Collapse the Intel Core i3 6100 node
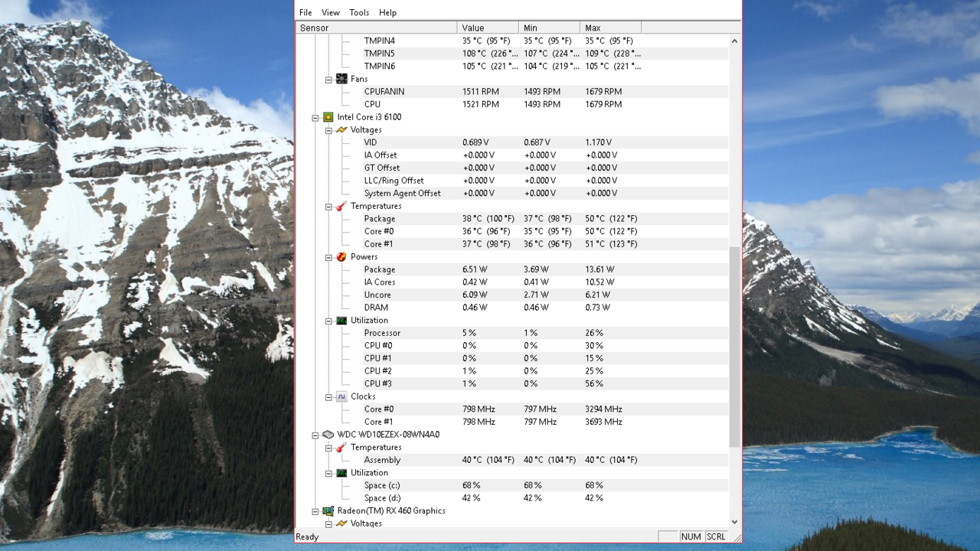This screenshot has height=551, width=980. coord(315,117)
